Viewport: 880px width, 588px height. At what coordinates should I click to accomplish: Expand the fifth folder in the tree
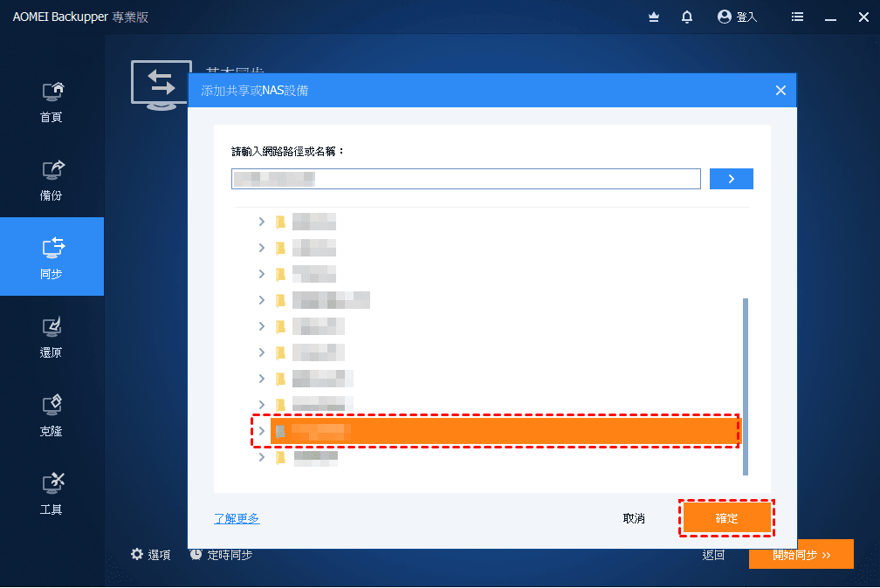pos(262,326)
